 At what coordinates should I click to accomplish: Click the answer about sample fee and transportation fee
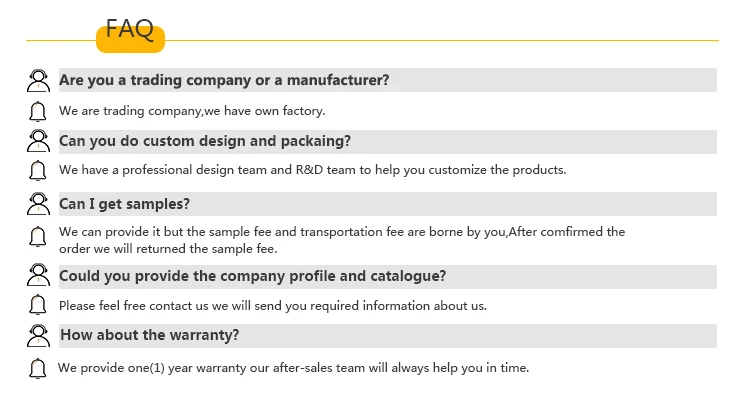[x=341, y=240]
